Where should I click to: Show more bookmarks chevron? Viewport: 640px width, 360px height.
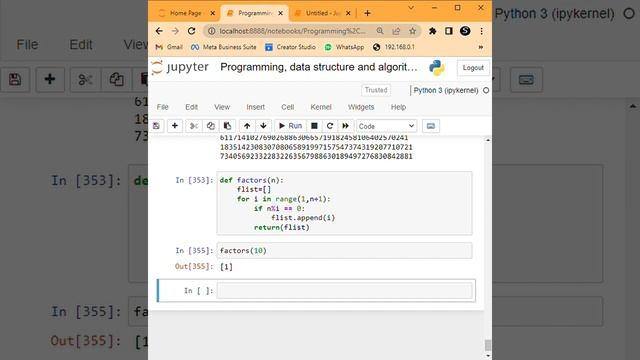(481, 47)
